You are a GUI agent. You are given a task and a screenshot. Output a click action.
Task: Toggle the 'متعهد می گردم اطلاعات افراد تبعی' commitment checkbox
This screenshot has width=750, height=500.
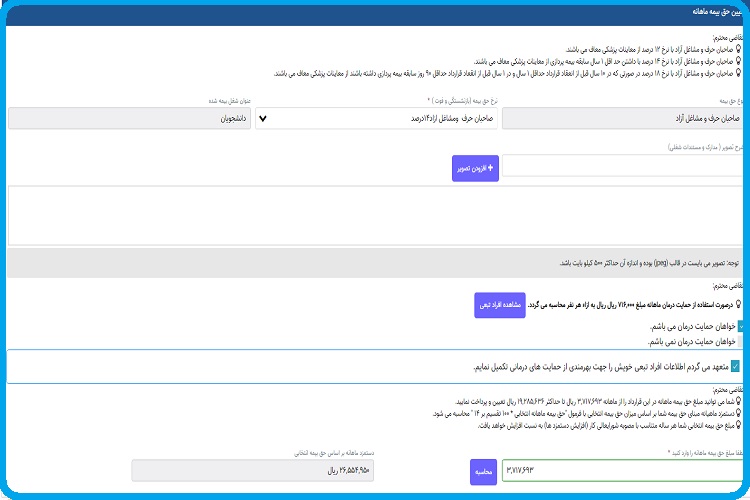click(x=735, y=367)
